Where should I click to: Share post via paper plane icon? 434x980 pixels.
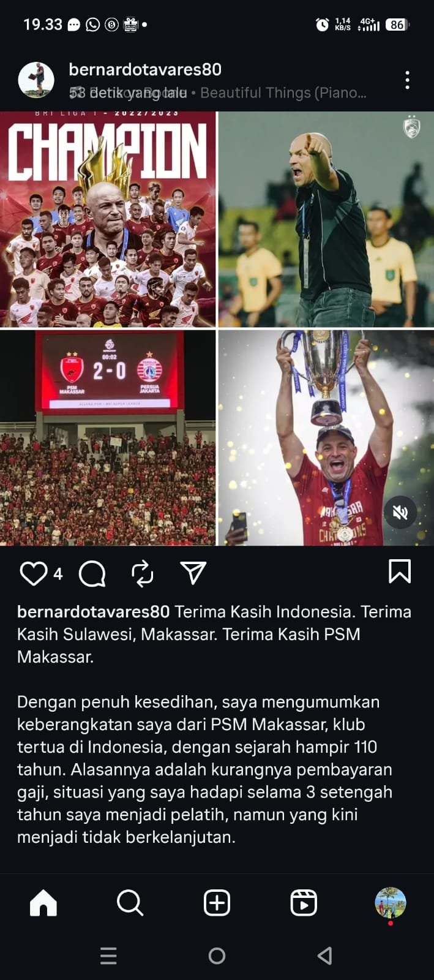193,573
